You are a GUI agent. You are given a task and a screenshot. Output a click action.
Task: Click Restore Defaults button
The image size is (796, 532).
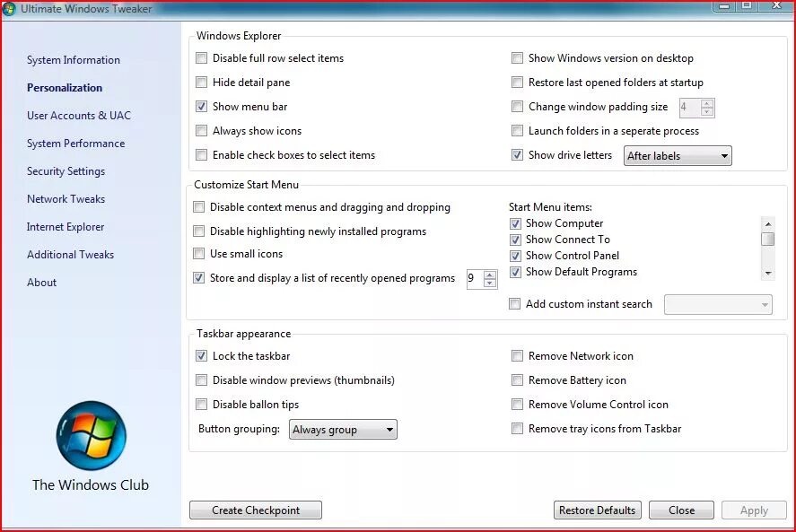pyautogui.click(x=598, y=510)
